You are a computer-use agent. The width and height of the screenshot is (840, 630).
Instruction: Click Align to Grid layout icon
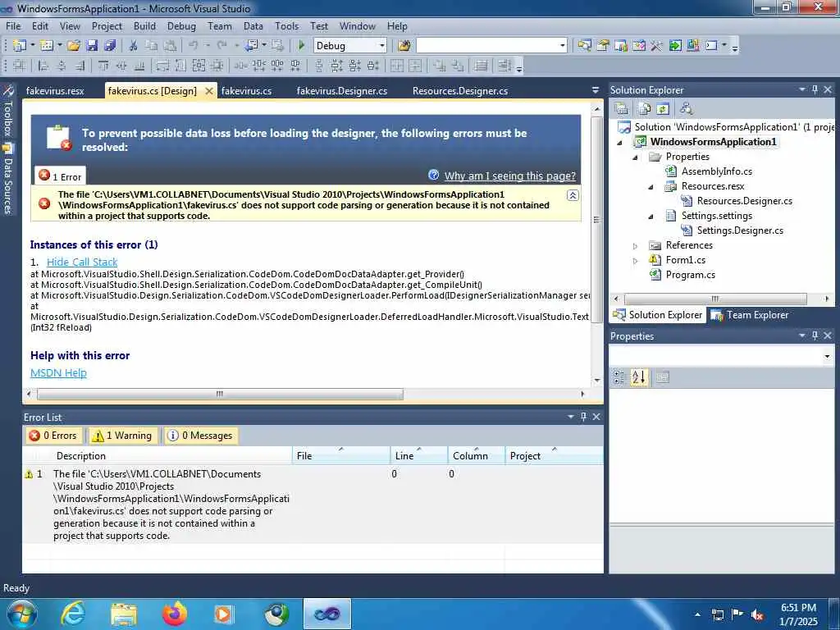(20, 66)
